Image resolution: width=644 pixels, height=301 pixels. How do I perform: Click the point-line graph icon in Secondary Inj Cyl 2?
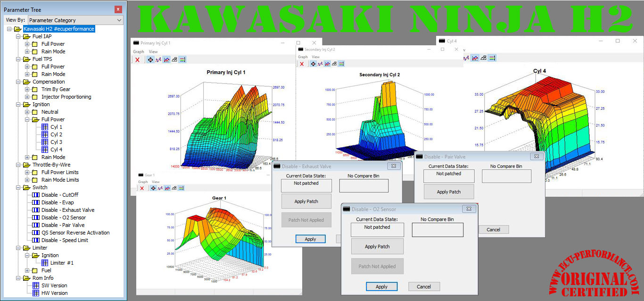(320, 64)
